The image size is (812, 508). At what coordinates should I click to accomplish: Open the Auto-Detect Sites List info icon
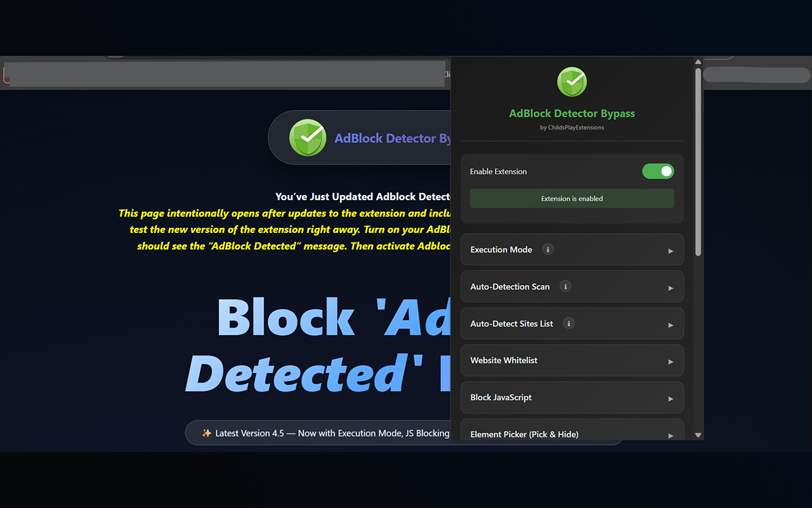click(569, 323)
